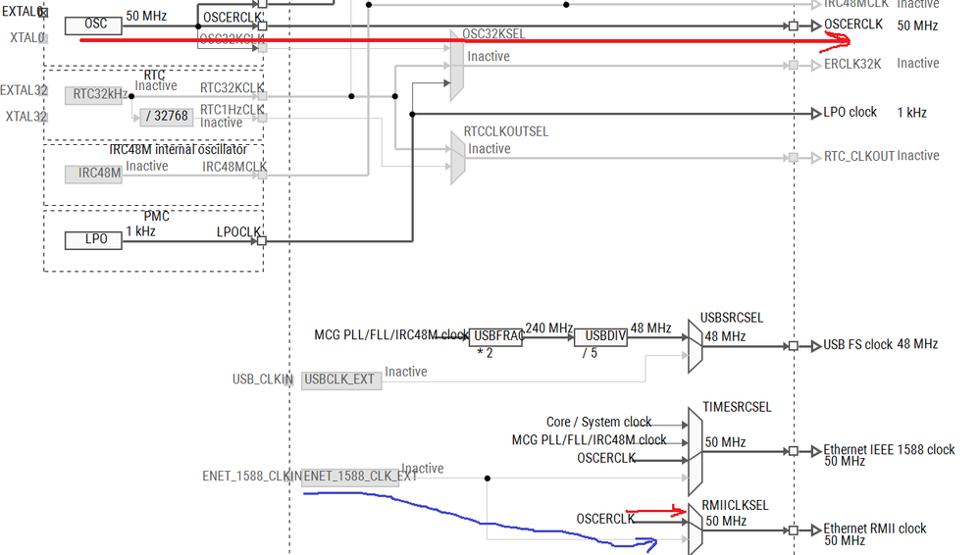Viewport: 980px width, 555px height.
Task: Select the LPO block in PMC
Action: (94, 240)
